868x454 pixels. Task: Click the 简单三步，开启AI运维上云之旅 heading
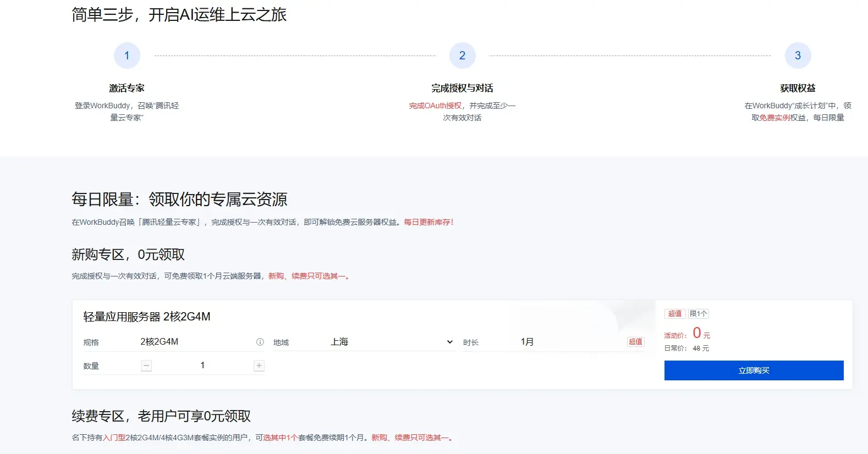coord(179,15)
